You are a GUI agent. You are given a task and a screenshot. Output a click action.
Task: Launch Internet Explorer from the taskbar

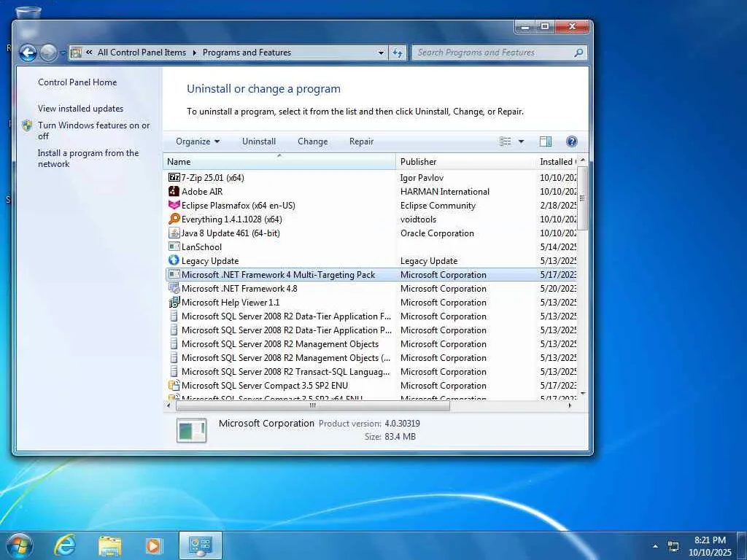[x=64, y=545]
